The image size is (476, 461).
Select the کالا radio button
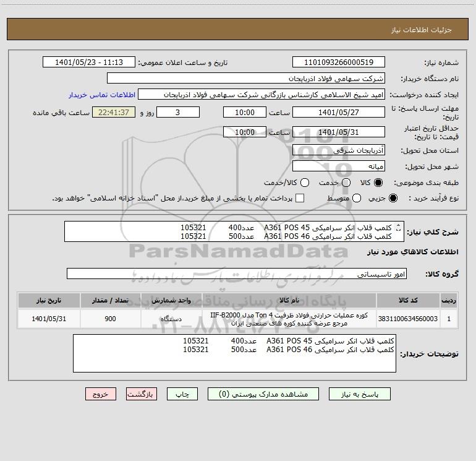(378, 183)
